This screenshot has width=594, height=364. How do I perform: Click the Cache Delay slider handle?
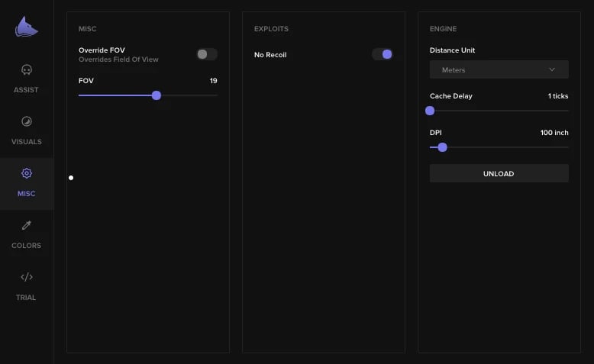pyautogui.click(x=430, y=111)
